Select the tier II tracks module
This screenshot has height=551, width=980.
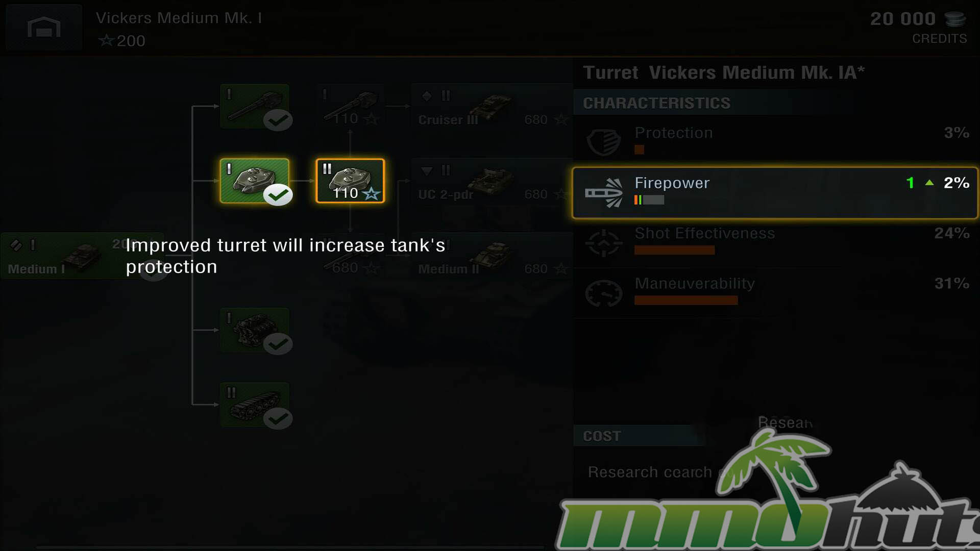coord(255,404)
